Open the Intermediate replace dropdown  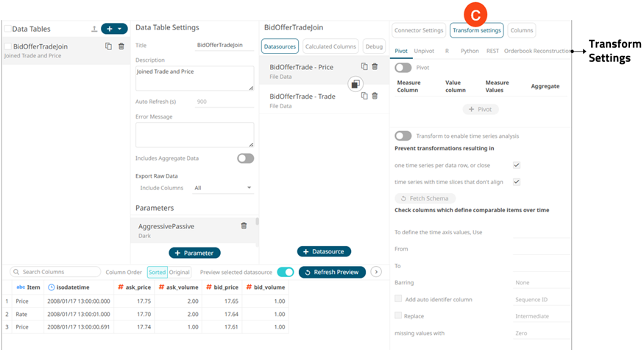[x=541, y=316]
